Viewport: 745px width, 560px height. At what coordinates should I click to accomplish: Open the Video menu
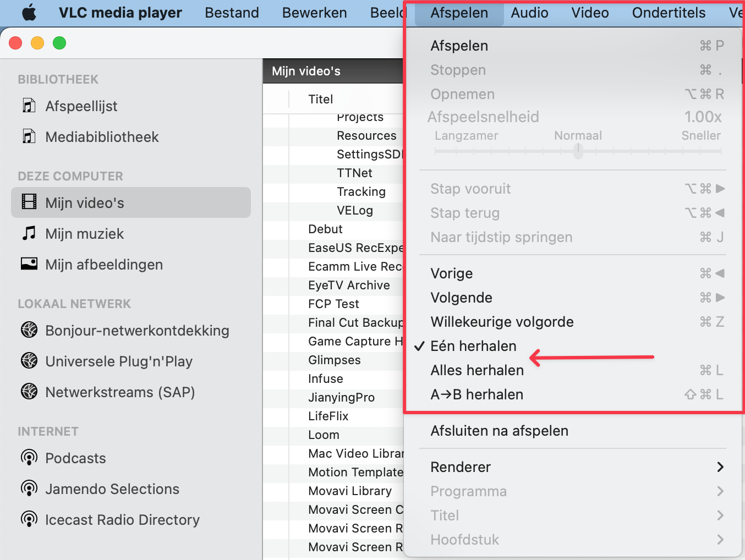point(590,13)
